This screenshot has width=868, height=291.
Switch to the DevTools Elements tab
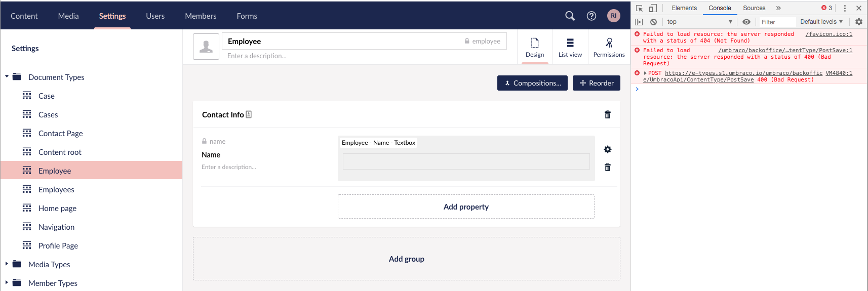(x=684, y=8)
